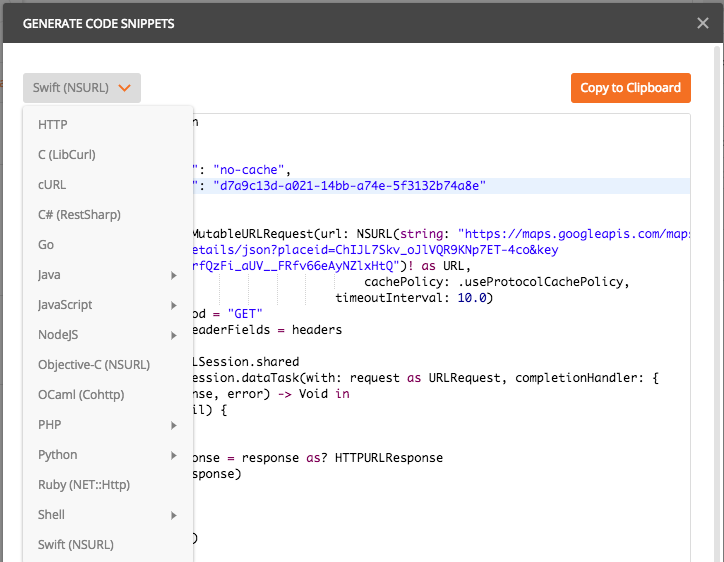This screenshot has width=724, height=562.
Task: Expand the Python submenu arrow
Action: 174,455
